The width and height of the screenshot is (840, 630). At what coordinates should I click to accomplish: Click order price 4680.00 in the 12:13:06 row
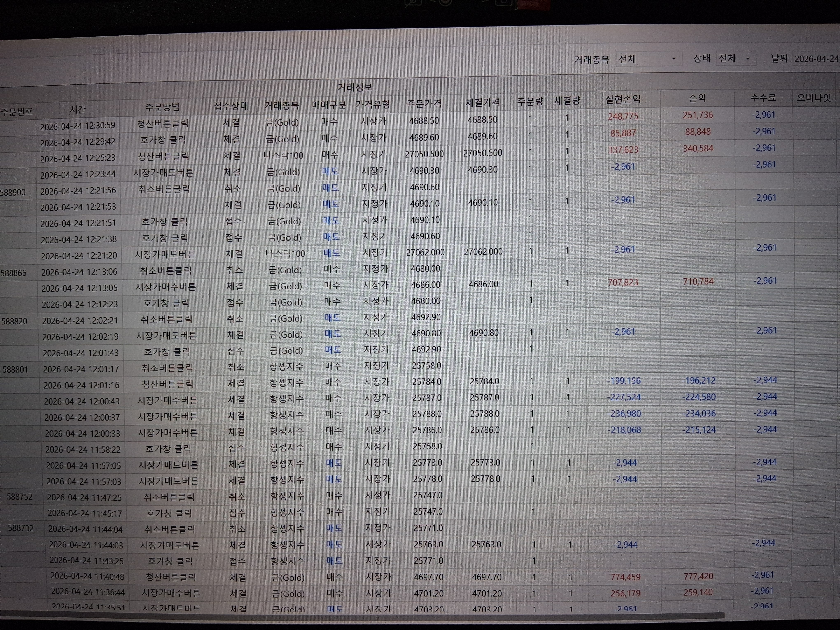point(425,268)
